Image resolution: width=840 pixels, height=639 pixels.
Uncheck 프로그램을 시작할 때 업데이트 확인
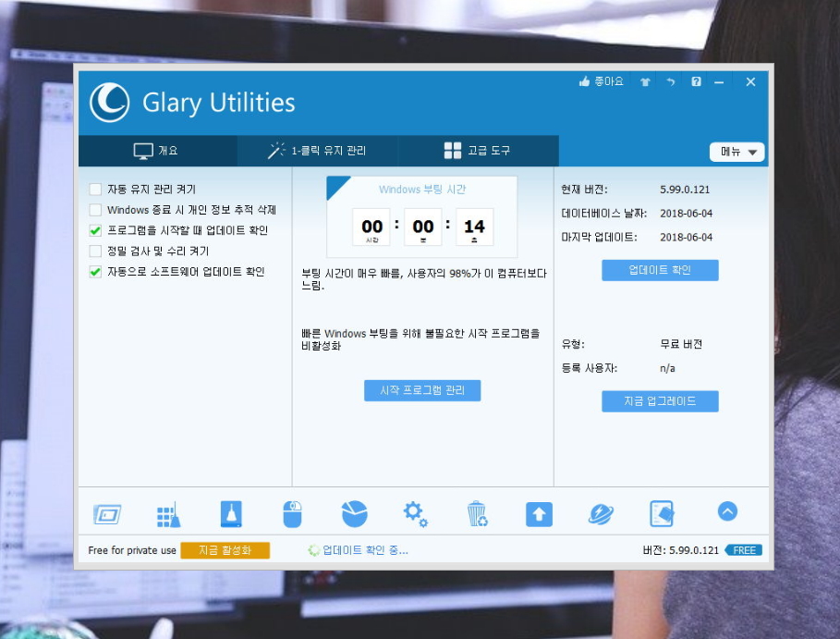95,230
